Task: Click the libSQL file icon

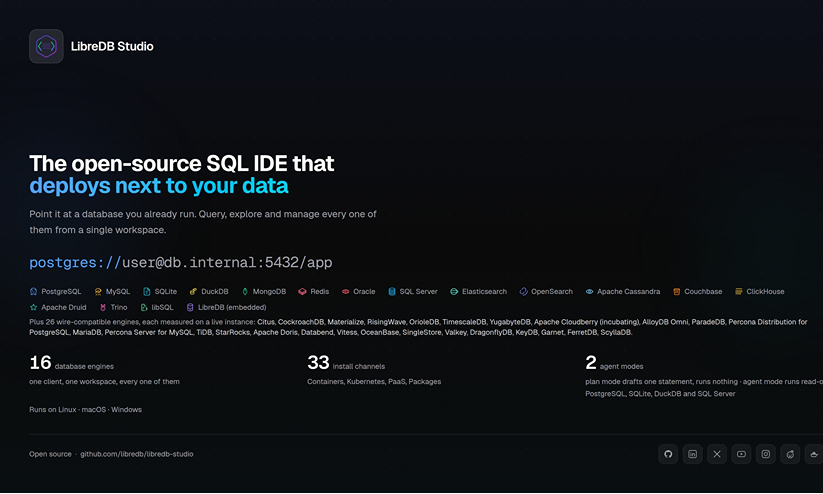Action: [144, 307]
